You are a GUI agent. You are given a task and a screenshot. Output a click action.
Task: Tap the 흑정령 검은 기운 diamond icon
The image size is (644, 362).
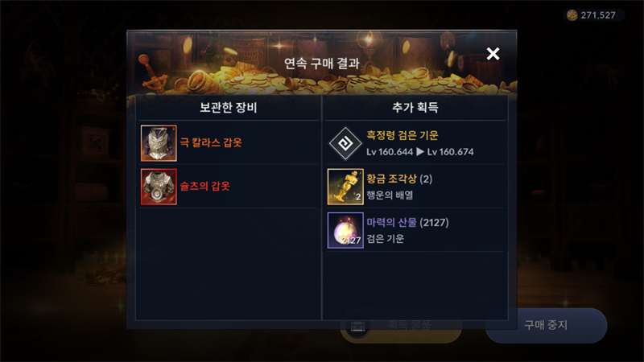pyautogui.click(x=345, y=143)
